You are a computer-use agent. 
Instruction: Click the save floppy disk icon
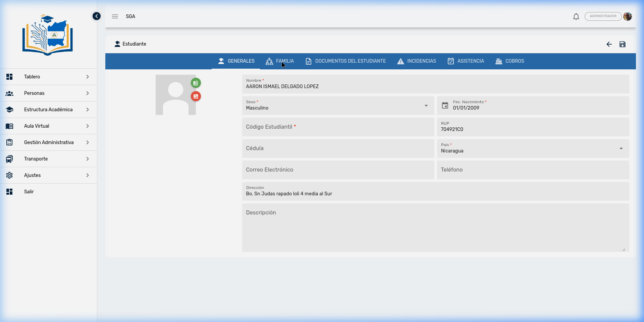pyautogui.click(x=622, y=44)
